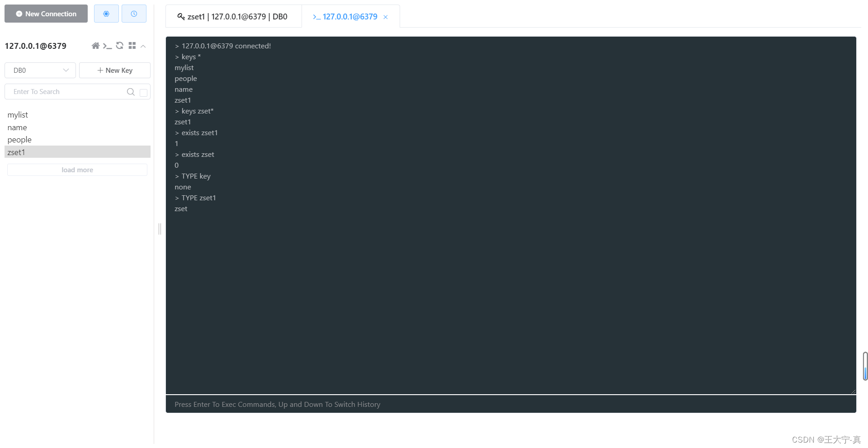Click the command input field
The height and width of the screenshot is (448, 868).
511,404
